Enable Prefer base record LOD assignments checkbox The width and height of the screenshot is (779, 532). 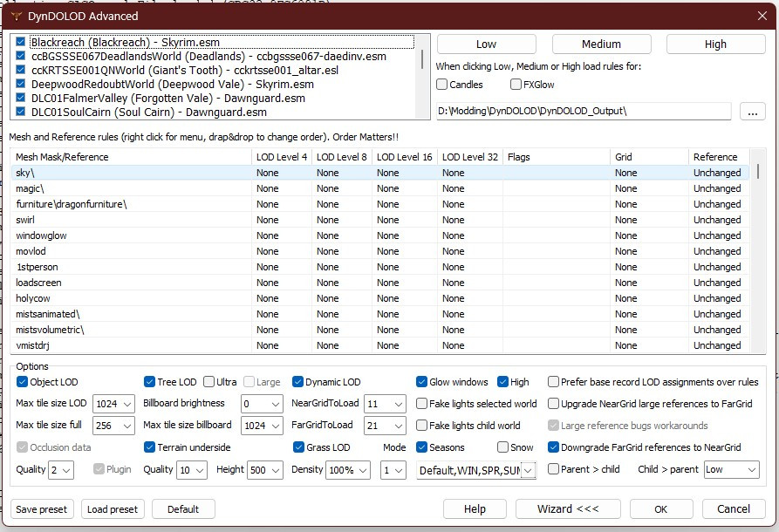(553, 381)
